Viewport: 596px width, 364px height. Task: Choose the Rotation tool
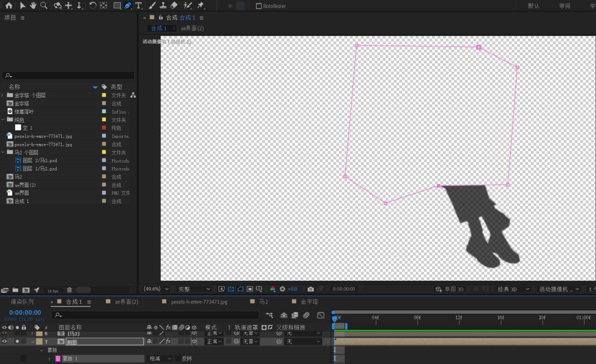(92, 6)
